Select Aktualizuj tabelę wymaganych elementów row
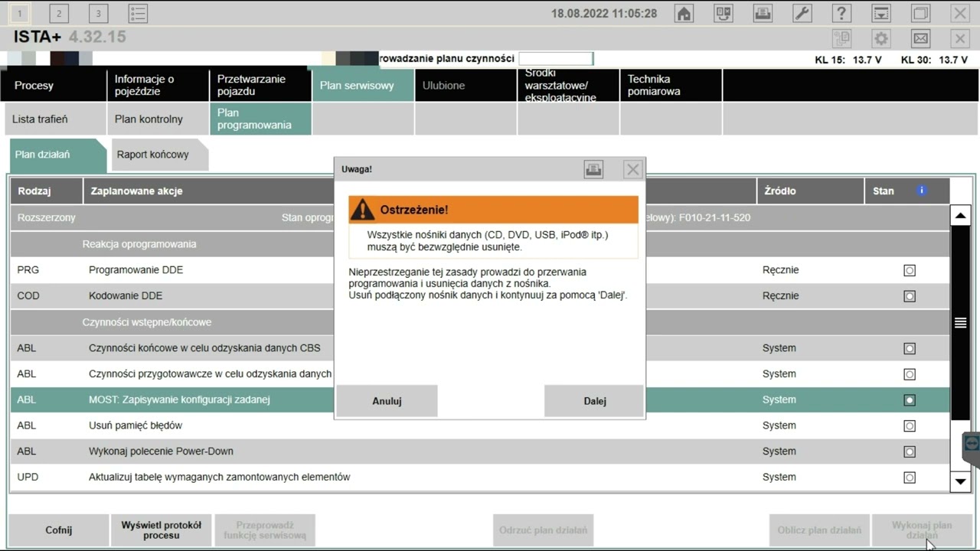The height and width of the screenshot is (551, 980). (x=479, y=478)
